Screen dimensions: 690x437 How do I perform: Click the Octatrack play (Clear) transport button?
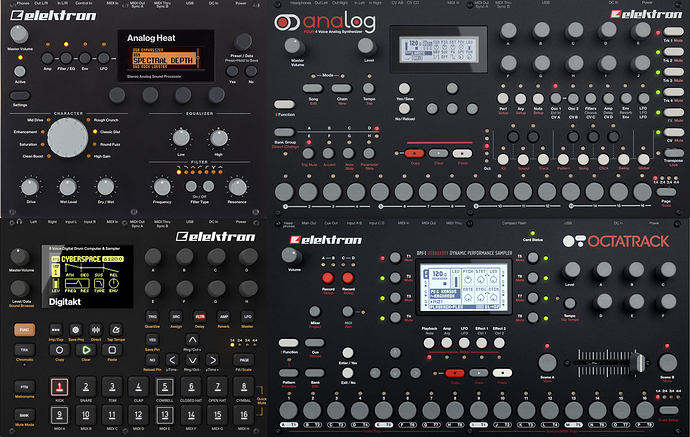click(478, 373)
